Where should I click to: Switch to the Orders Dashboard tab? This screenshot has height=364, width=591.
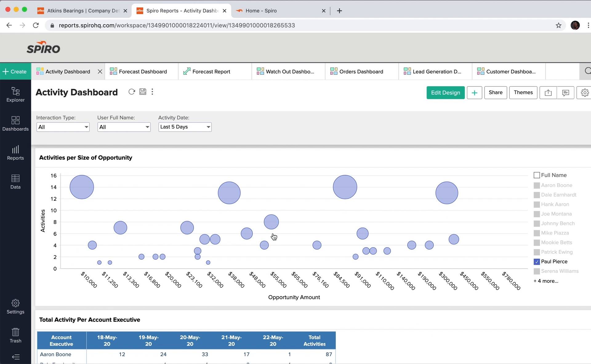click(361, 72)
